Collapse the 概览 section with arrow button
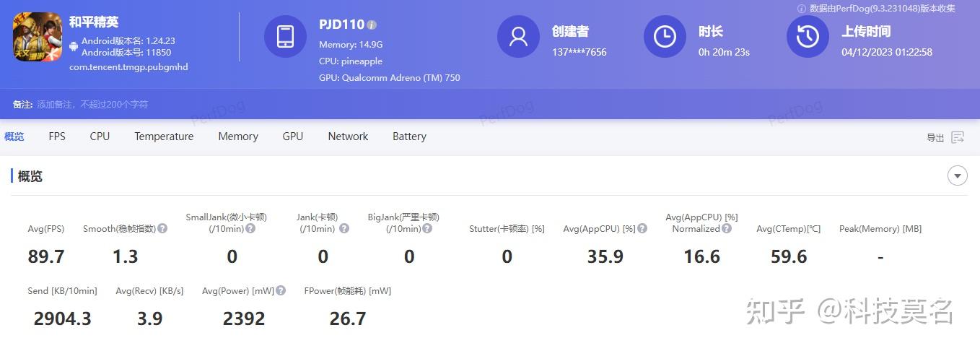The image size is (980, 351). tap(958, 175)
